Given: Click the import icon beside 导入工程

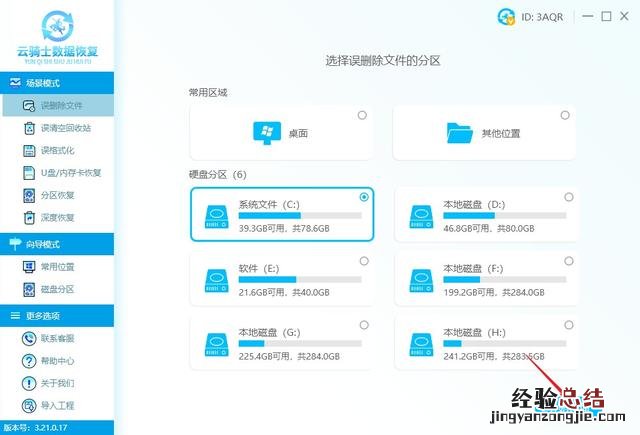Looking at the screenshot, I should [x=29, y=406].
